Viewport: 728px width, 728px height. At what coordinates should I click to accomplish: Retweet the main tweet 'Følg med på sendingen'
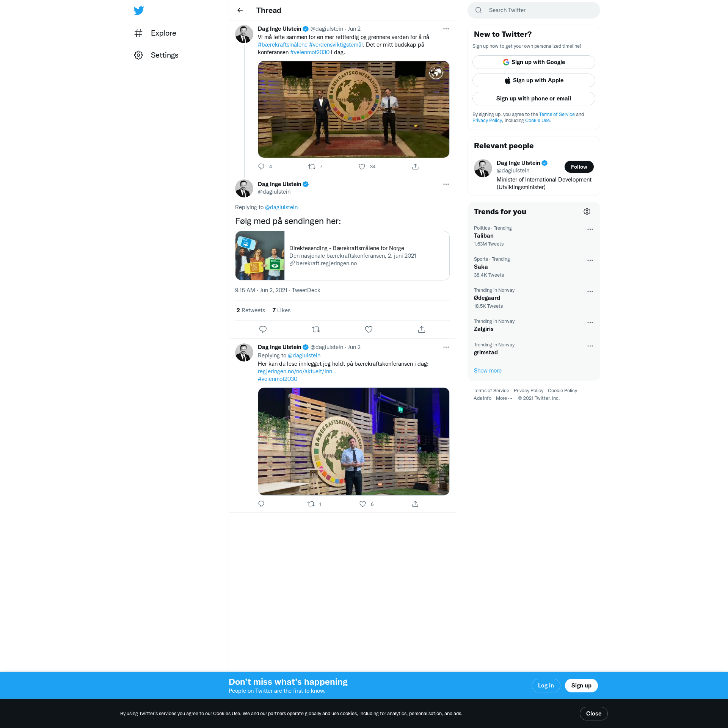coord(316,329)
